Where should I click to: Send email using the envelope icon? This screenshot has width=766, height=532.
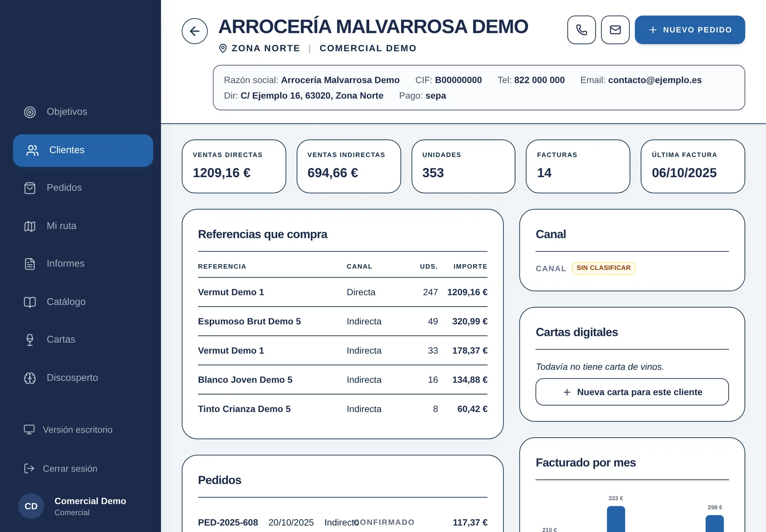coord(615,30)
